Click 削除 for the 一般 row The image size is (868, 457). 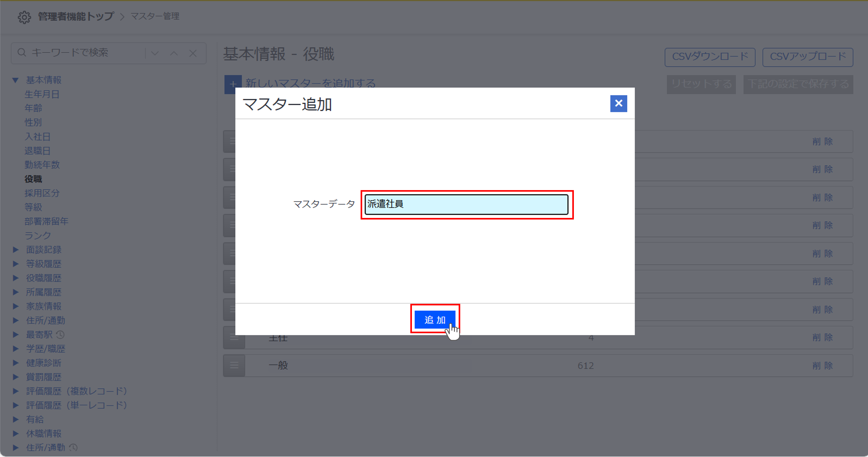click(x=822, y=366)
